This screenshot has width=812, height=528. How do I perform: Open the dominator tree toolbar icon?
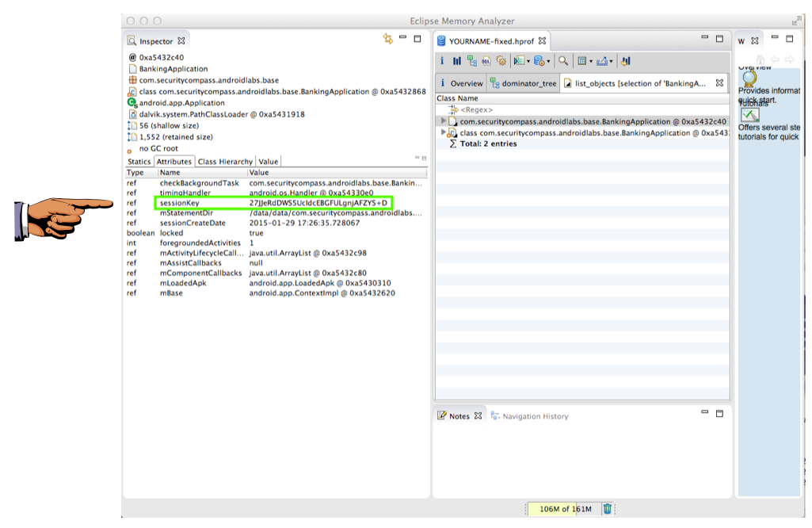(x=472, y=61)
